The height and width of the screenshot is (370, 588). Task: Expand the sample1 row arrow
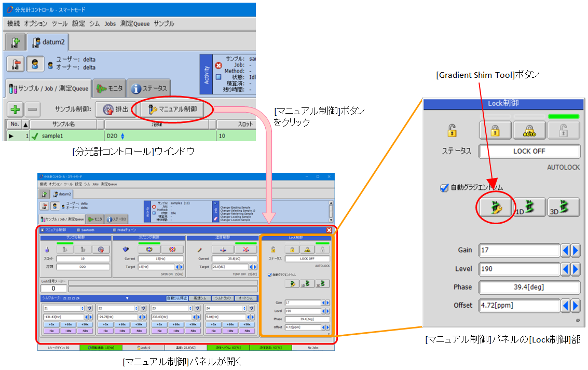coord(11,136)
